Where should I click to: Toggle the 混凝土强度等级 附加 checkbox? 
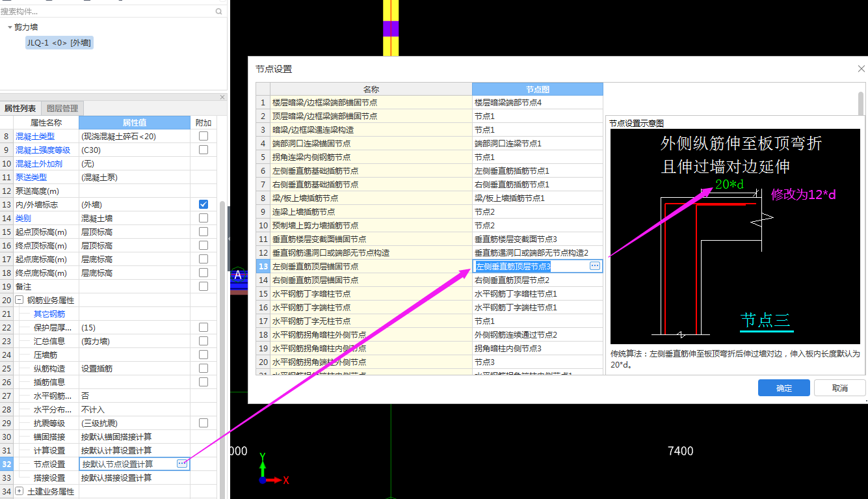tap(204, 150)
